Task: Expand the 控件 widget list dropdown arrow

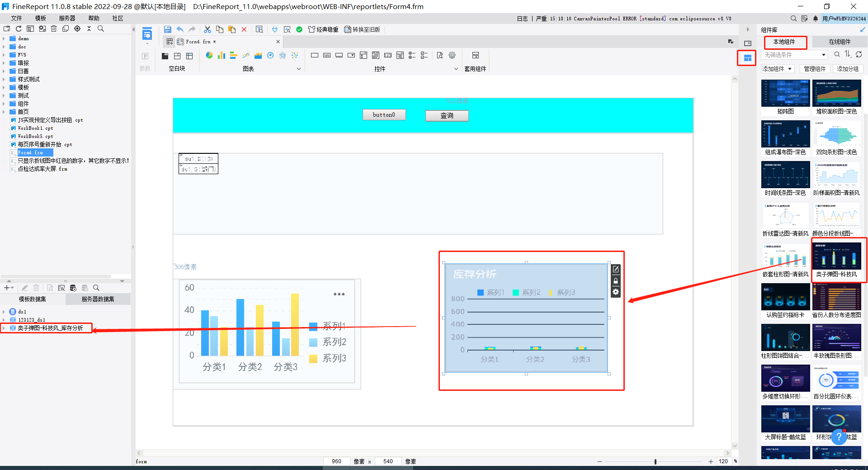Action: point(456,69)
